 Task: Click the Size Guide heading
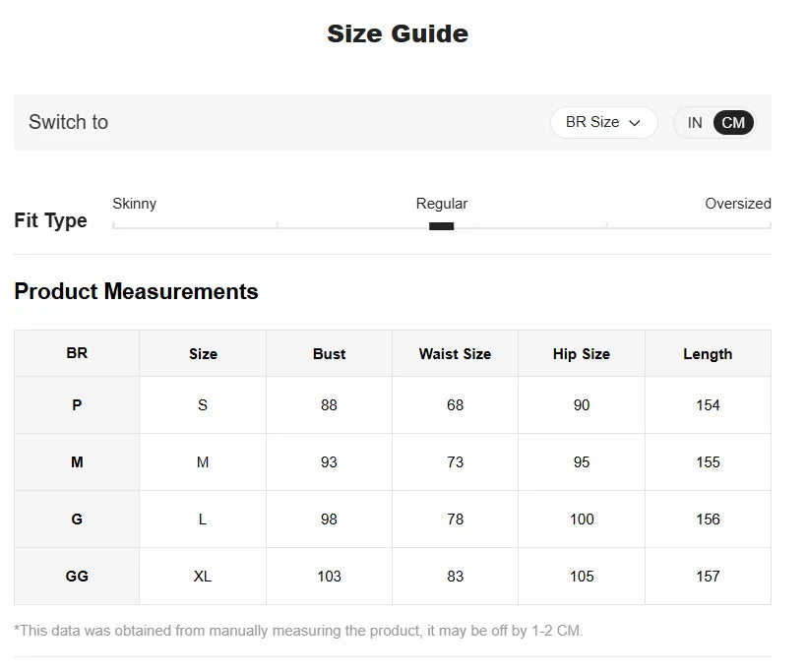pyautogui.click(x=398, y=33)
